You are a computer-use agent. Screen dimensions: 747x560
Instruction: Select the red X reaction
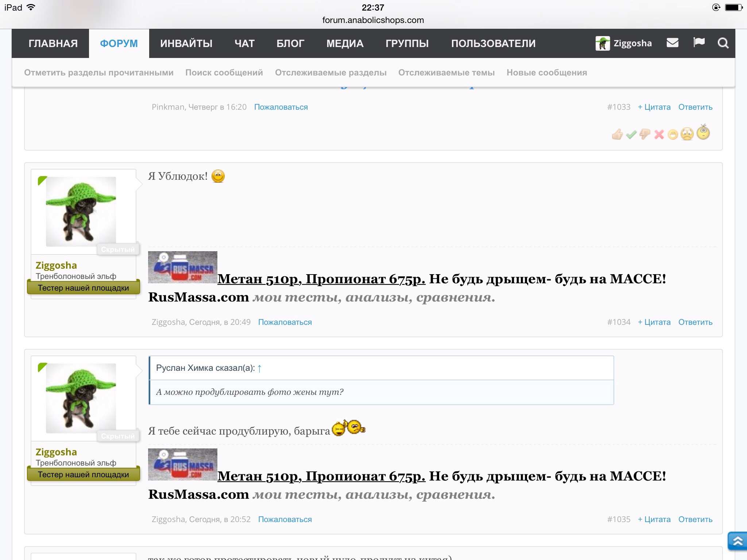pyautogui.click(x=658, y=134)
